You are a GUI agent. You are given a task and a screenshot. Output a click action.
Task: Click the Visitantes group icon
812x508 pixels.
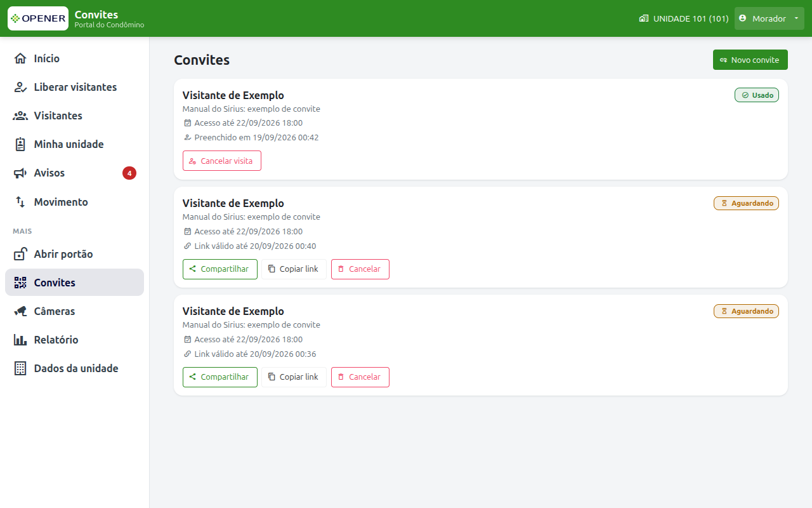[x=20, y=116]
